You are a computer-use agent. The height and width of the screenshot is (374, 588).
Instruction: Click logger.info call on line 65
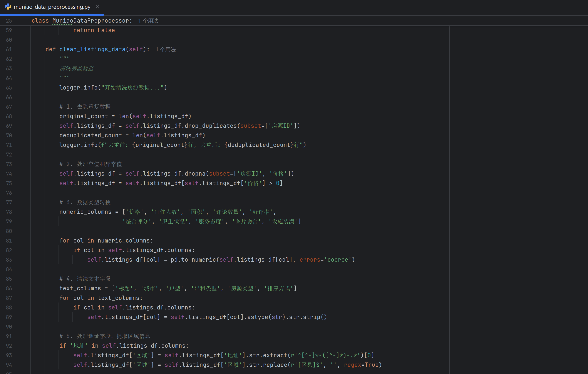click(x=78, y=88)
